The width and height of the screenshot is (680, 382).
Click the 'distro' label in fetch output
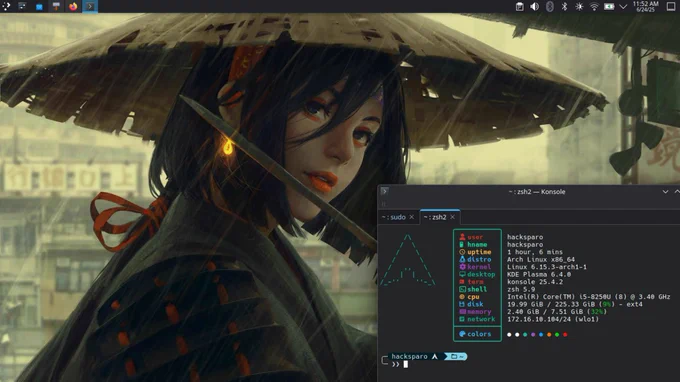coord(479,259)
